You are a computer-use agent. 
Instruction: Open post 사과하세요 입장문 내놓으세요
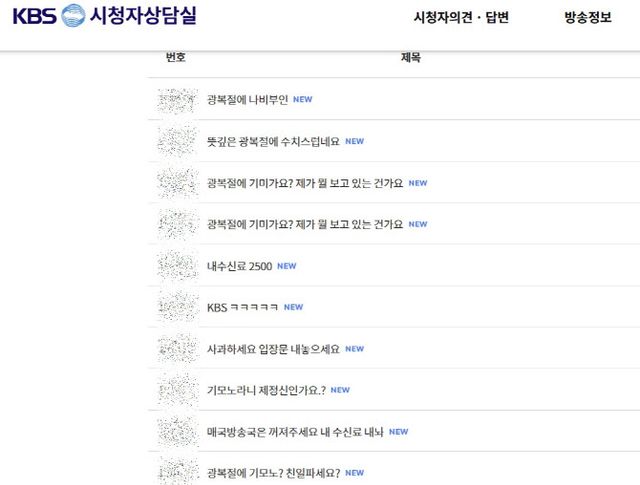coord(272,349)
